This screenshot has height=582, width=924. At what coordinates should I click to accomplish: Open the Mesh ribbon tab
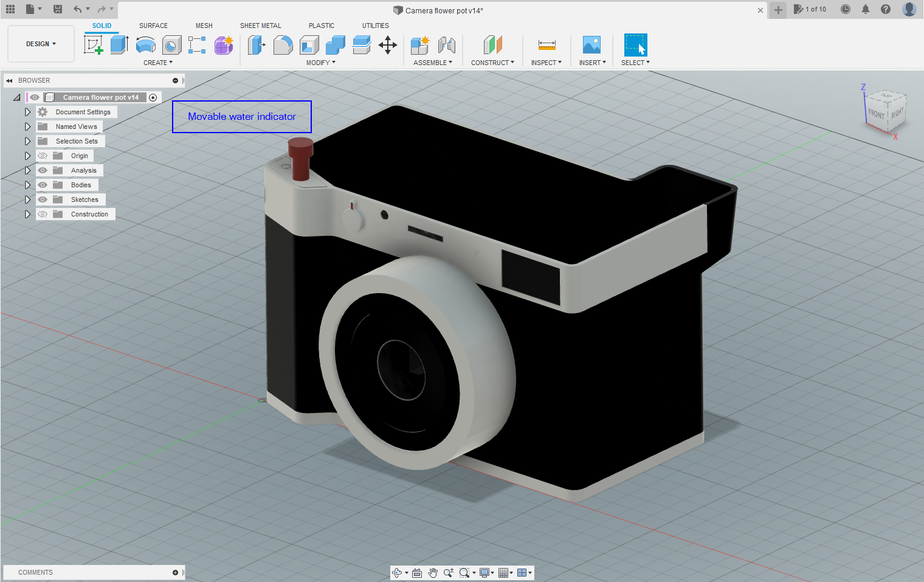(204, 25)
